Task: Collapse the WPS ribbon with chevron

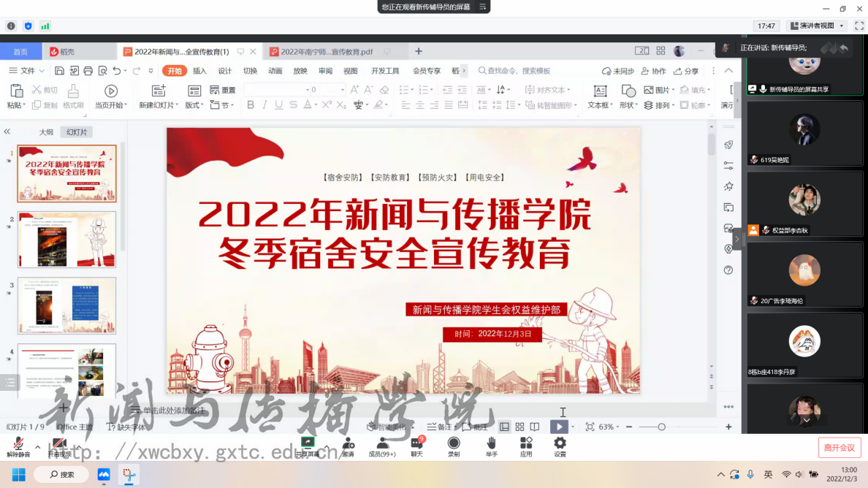Action: click(728, 71)
